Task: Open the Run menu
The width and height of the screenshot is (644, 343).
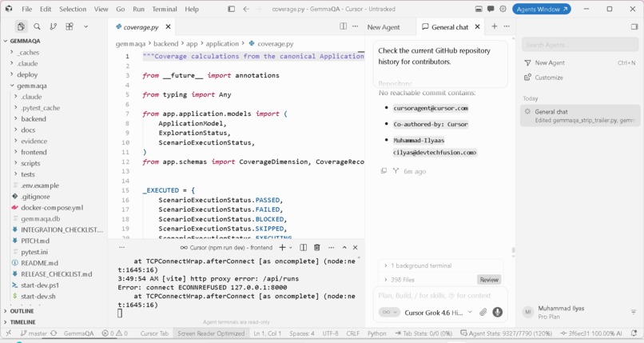Action: (x=138, y=9)
